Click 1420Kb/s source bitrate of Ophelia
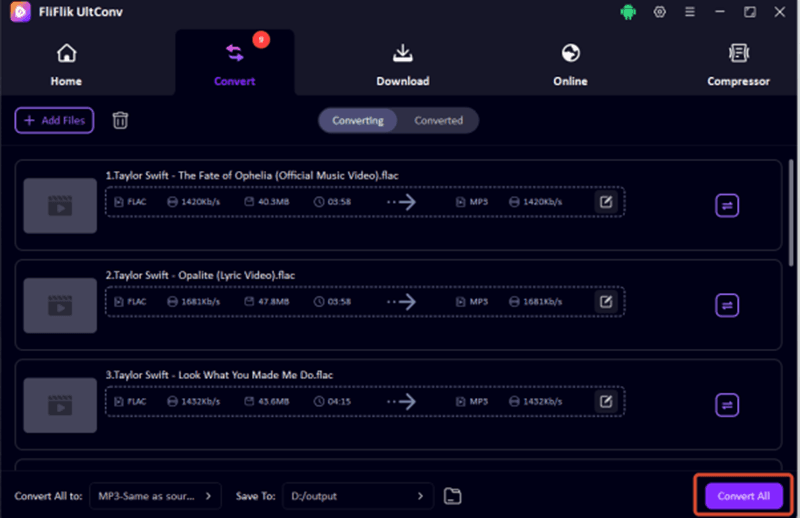Viewport: 800px width, 518px height. tap(201, 202)
